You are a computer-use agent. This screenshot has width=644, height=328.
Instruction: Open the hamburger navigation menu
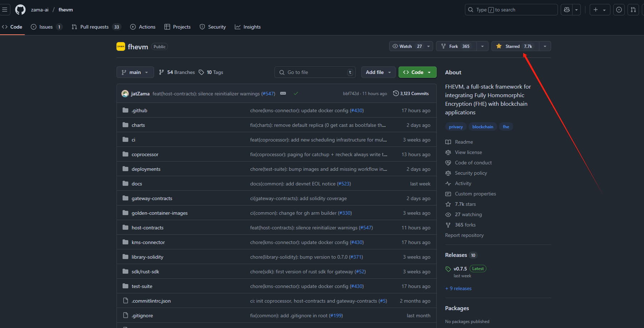5,10
